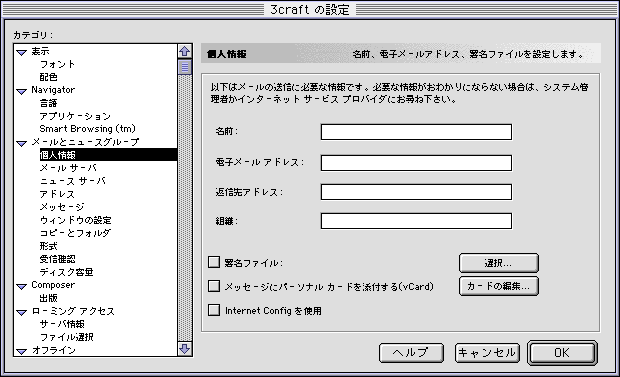The image size is (620, 377).
Task: Click the ヘルプ button
Action: [411, 352]
